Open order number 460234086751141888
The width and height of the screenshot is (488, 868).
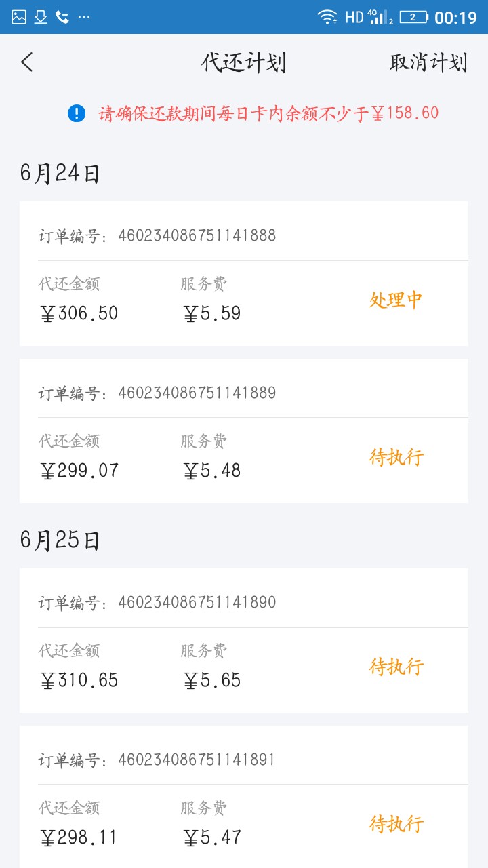point(197,236)
